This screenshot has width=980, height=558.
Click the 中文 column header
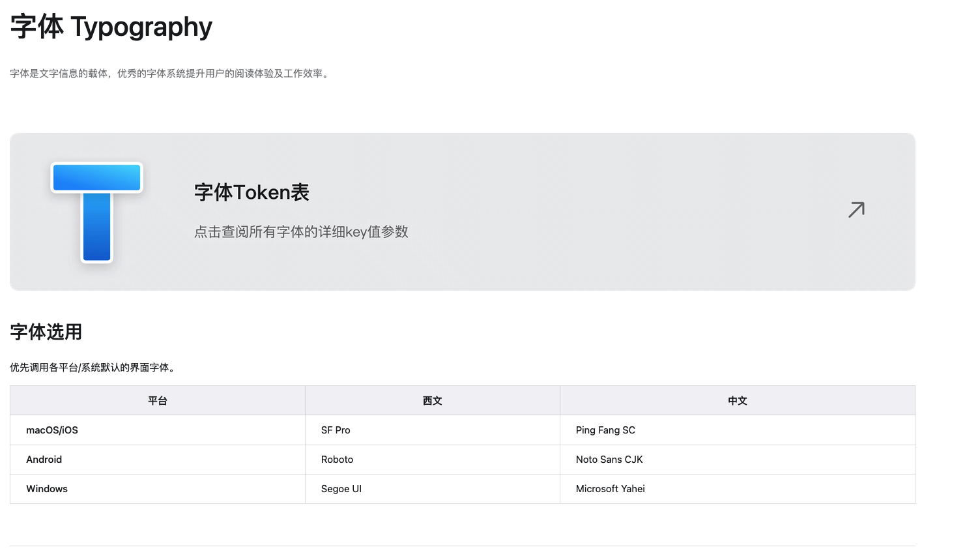tap(738, 401)
